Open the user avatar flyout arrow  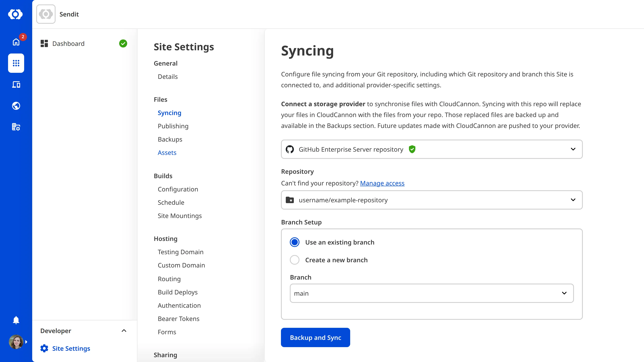coord(27,342)
